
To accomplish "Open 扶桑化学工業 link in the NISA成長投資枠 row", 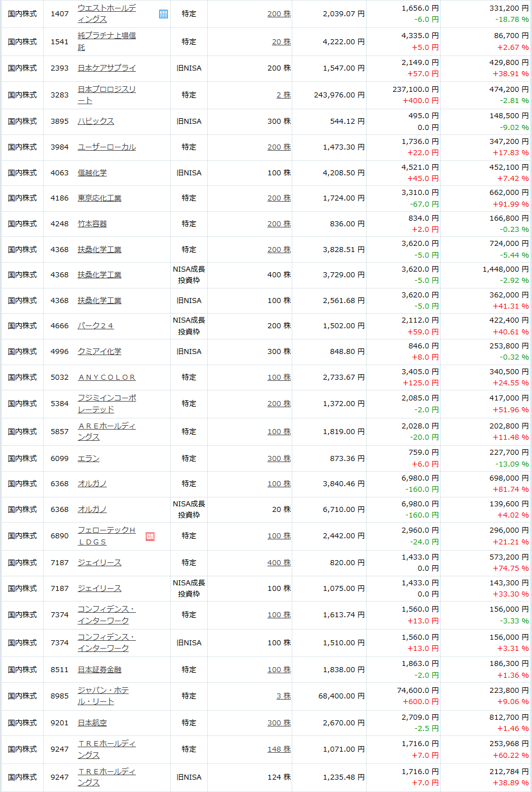I will pyautogui.click(x=99, y=274).
